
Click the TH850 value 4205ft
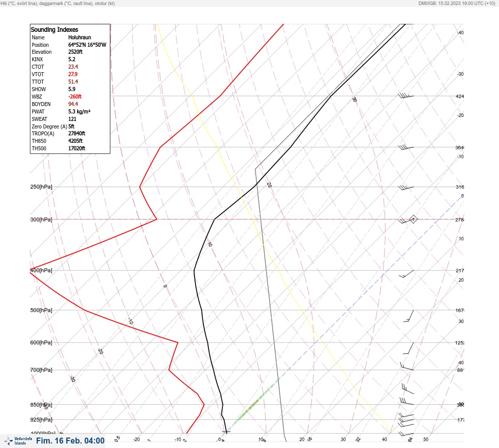coord(76,141)
